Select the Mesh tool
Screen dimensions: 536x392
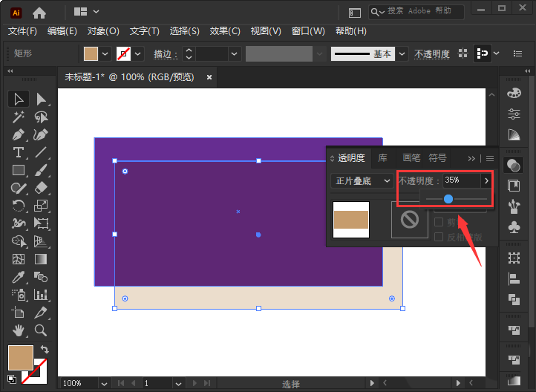coord(19,259)
